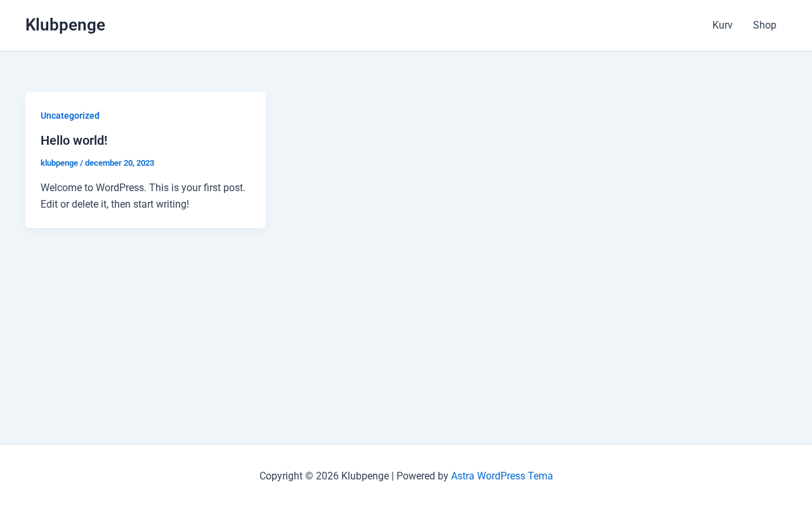Open the Shop menu item
The image size is (812, 508).
tap(764, 25)
